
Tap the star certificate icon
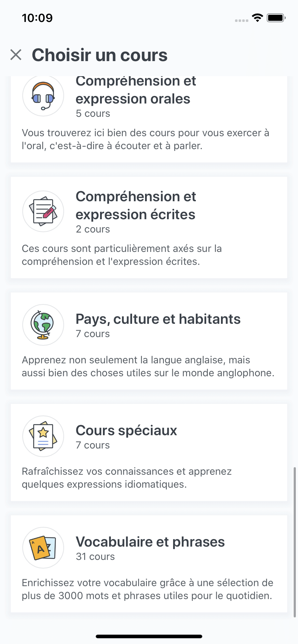(43, 436)
